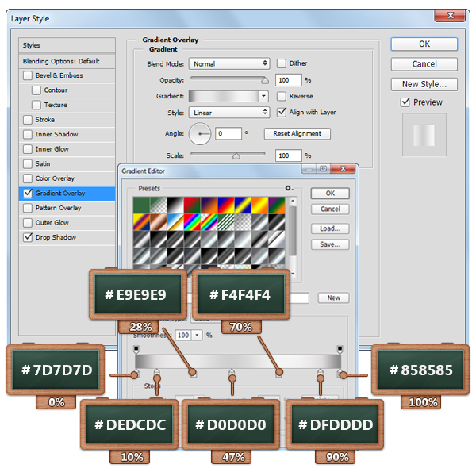This screenshot has width=476, height=476.
Task: Toggle the Reverse gradient checkbox
Action: (282, 96)
